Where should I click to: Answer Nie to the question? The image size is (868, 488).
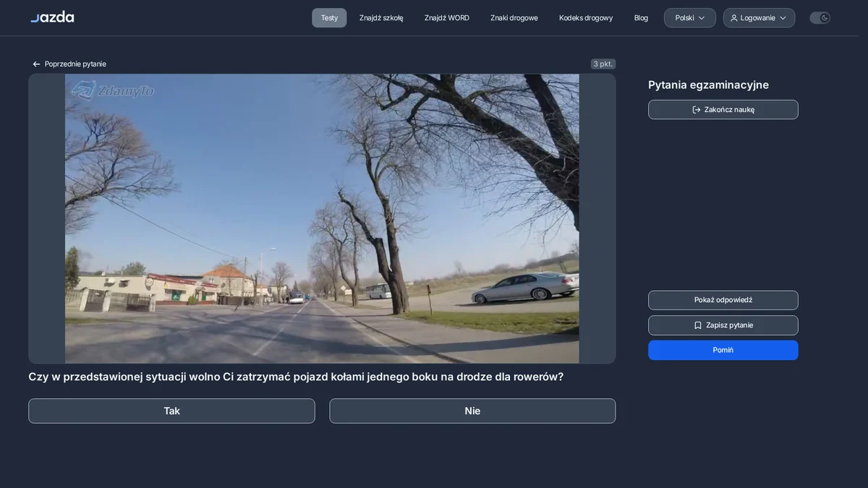click(472, 411)
